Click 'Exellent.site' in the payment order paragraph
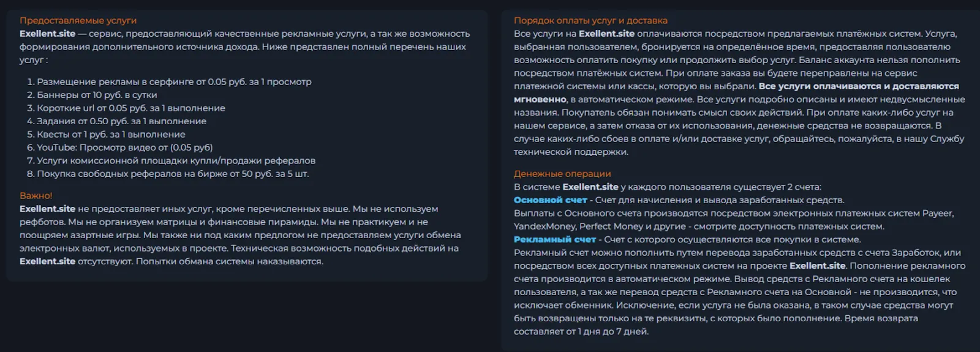Image resolution: width=980 pixels, height=352 pixels. pyautogui.click(x=606, y=34)
